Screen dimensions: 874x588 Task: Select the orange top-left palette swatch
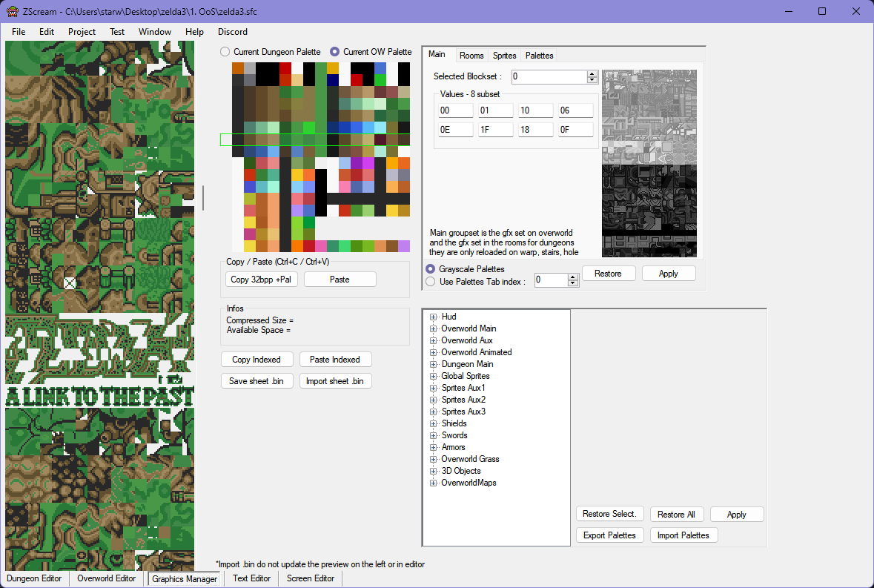[x=238, y=68]
